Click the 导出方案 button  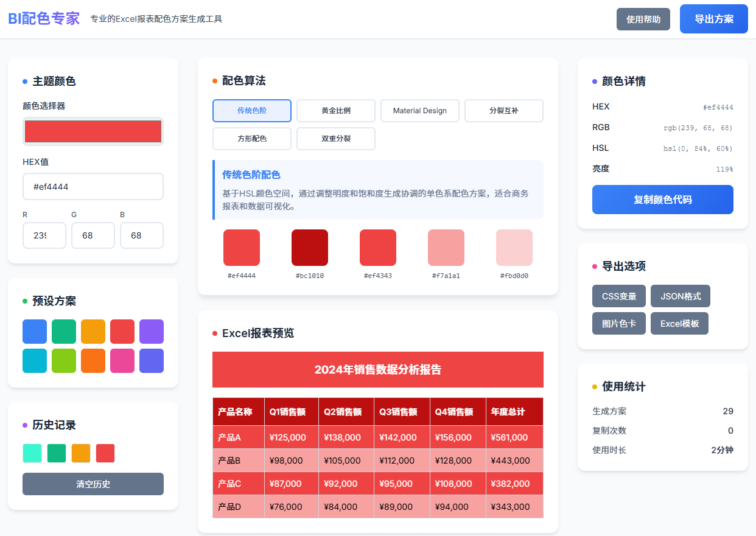coord(713,19)
